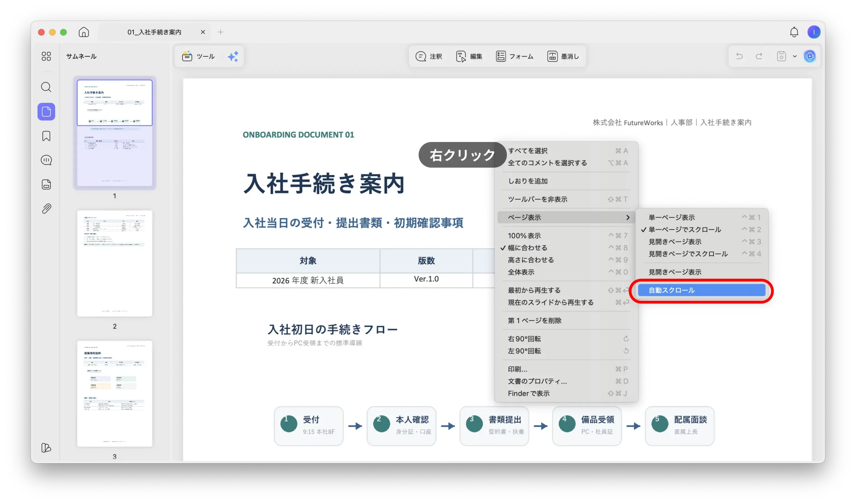Click ツールバーを非表示 hide toolbar
856x504 pixels.
[566, 199]
